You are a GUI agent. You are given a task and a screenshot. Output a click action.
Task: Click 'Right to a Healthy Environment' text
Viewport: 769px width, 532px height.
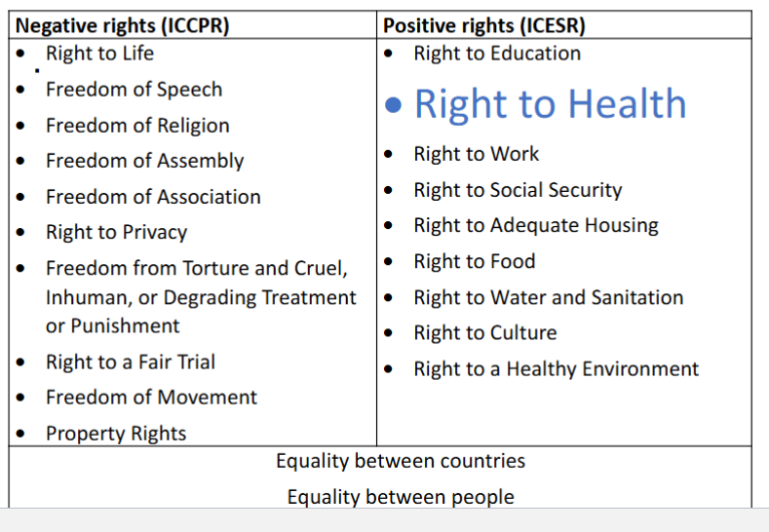pyautogui.click(x=556, y=369)
